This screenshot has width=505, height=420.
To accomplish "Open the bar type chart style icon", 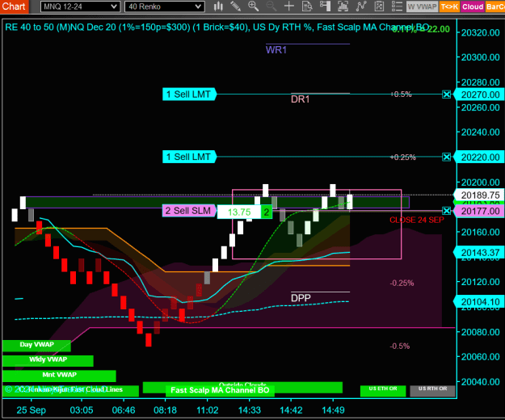I will pyautogui.click(x=218, y=6).
